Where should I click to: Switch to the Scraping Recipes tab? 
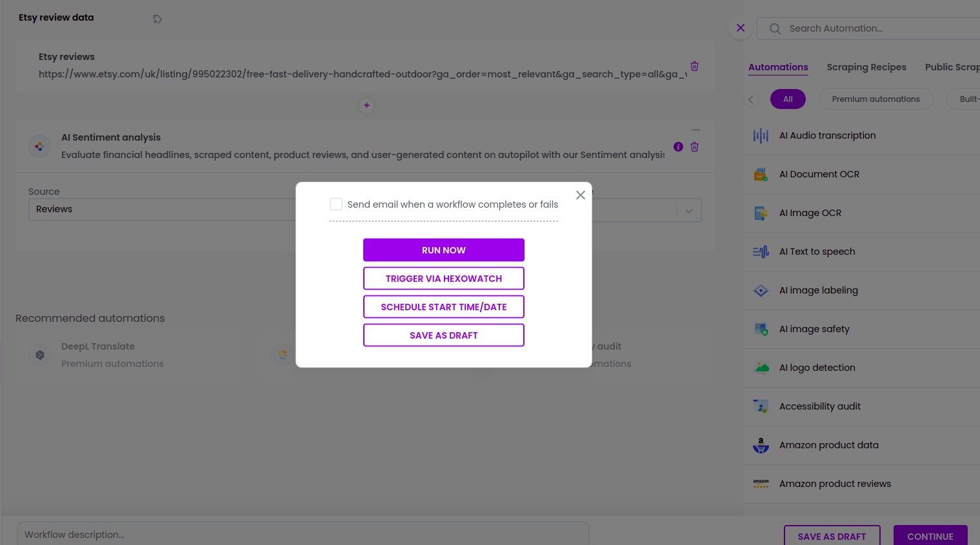(x=866, y=67)
